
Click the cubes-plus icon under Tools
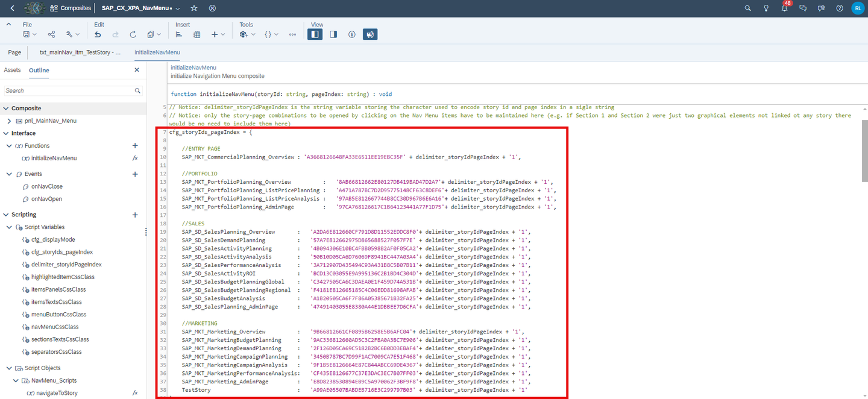click(244, 34)
